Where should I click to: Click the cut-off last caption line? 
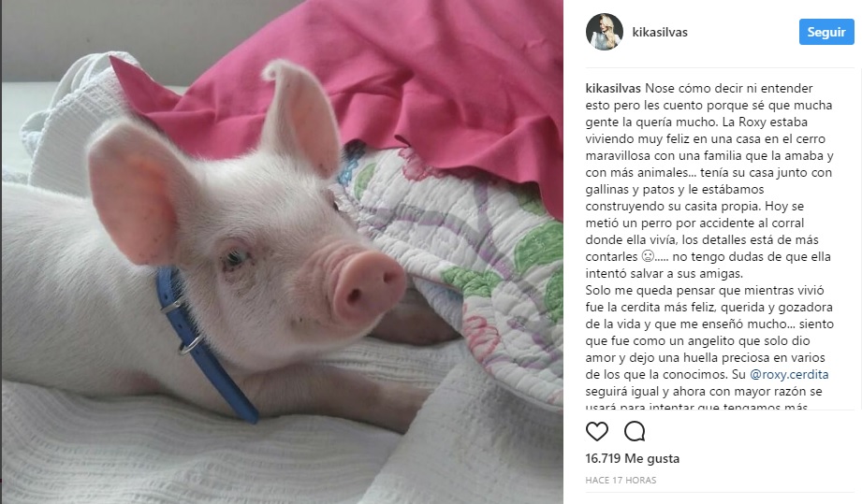pos(696,407)
